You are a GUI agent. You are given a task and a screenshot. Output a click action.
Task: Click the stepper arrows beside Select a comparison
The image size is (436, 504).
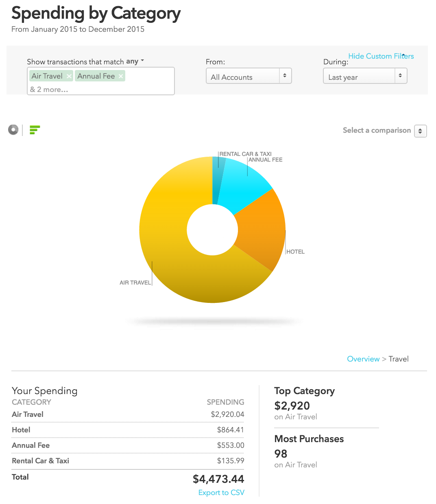coord(420,131)
